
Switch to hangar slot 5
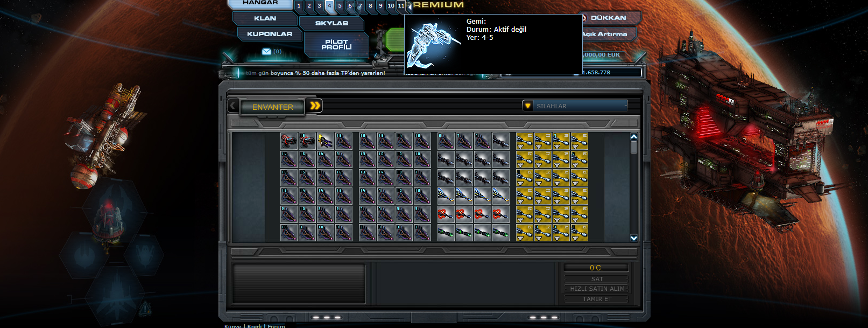coord(340,6)
